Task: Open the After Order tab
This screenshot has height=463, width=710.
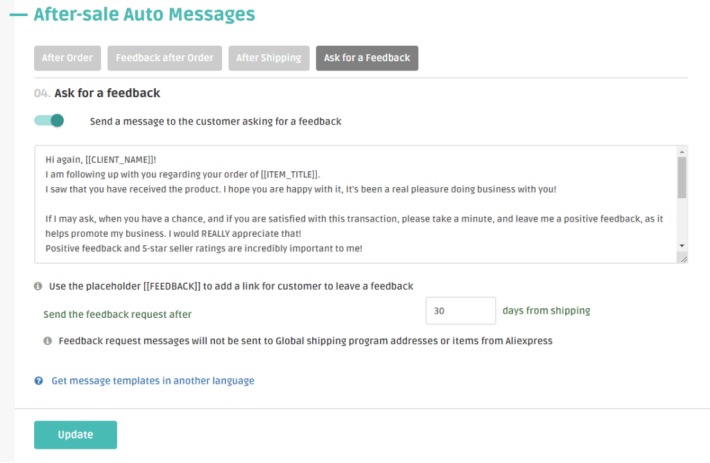Action: (x=67, y=58)
